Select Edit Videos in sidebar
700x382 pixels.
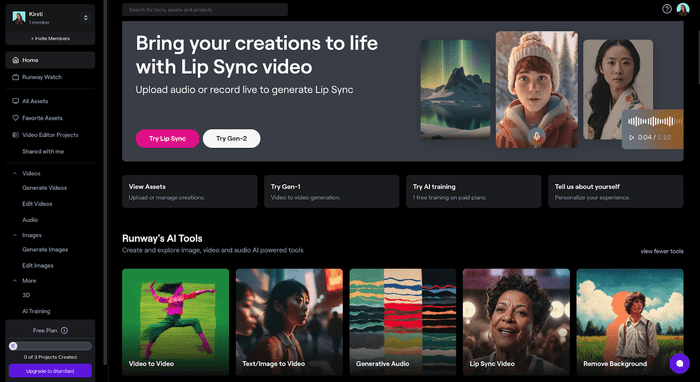(x=38, y=204)
